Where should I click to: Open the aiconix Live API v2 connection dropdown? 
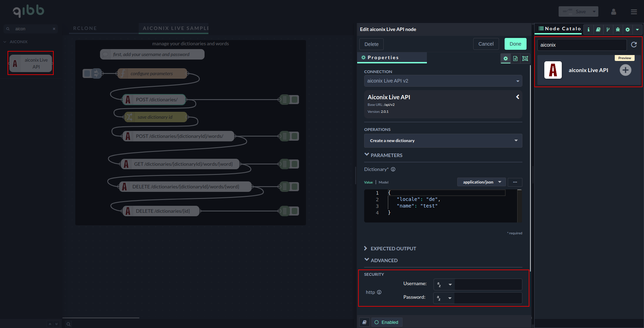coord(443,81)
